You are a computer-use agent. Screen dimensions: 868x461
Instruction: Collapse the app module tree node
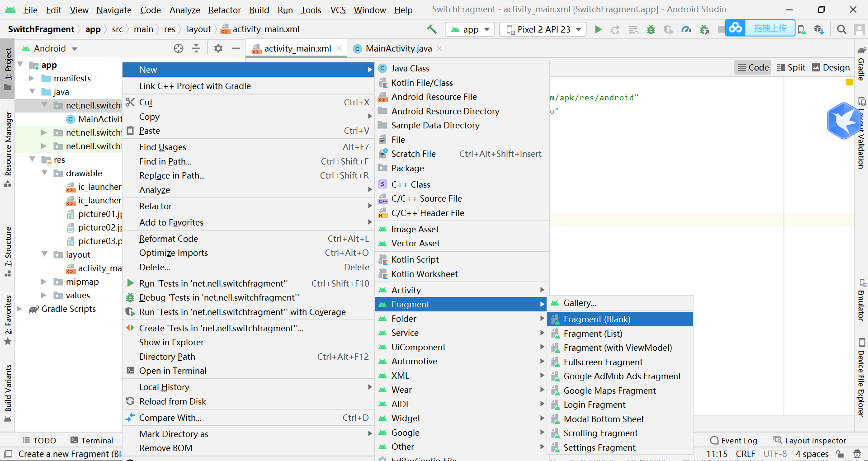click(20, 65)
